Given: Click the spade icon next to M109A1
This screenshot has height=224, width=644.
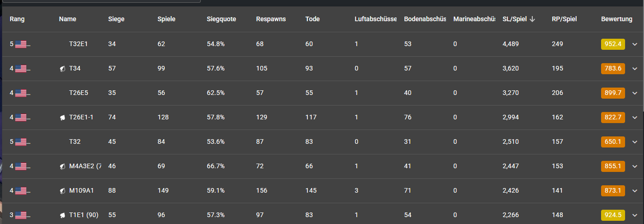Looking at the screenshot, I should pyautogui.click(x=62, y=191).
